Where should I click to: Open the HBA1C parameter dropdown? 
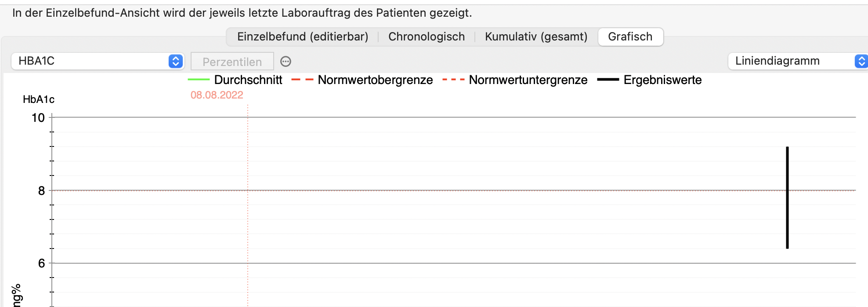click(98, 61)
